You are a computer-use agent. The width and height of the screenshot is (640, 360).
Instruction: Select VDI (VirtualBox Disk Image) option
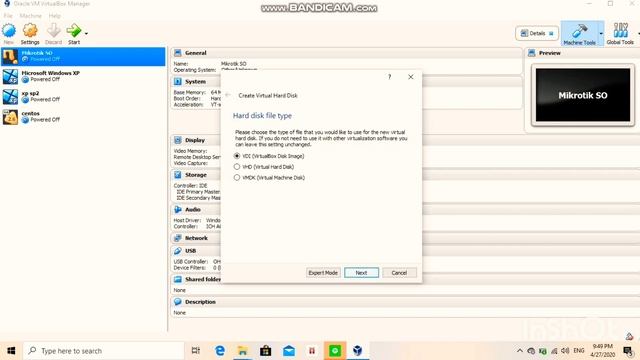pos(269,156)
